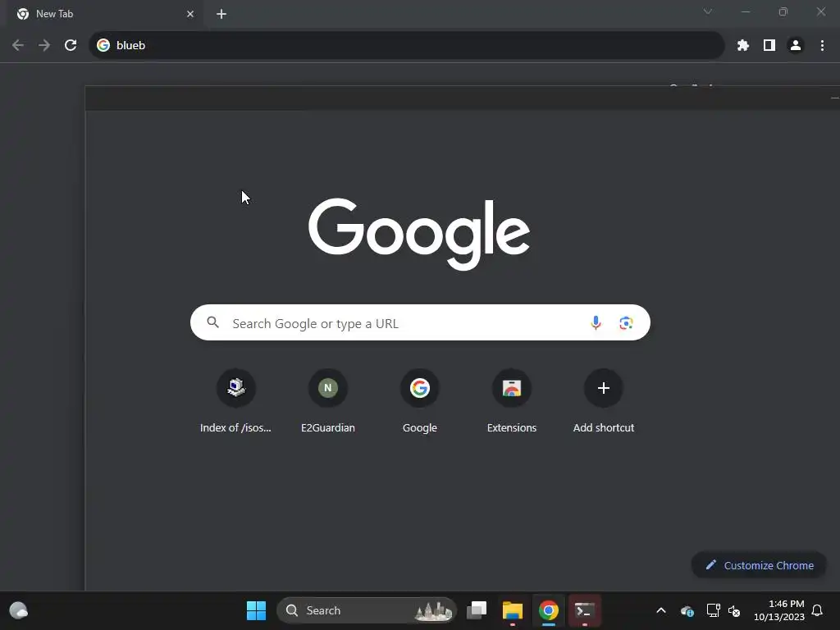Toggle the Chrome side panel icon
This screenshot has width=840, height=630.
coord(769,46)
